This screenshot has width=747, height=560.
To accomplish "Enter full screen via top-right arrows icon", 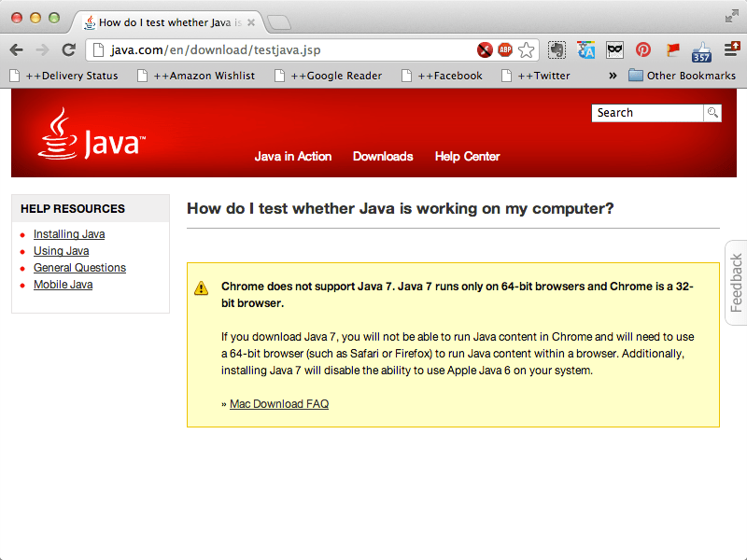I will tap(732, 17).
